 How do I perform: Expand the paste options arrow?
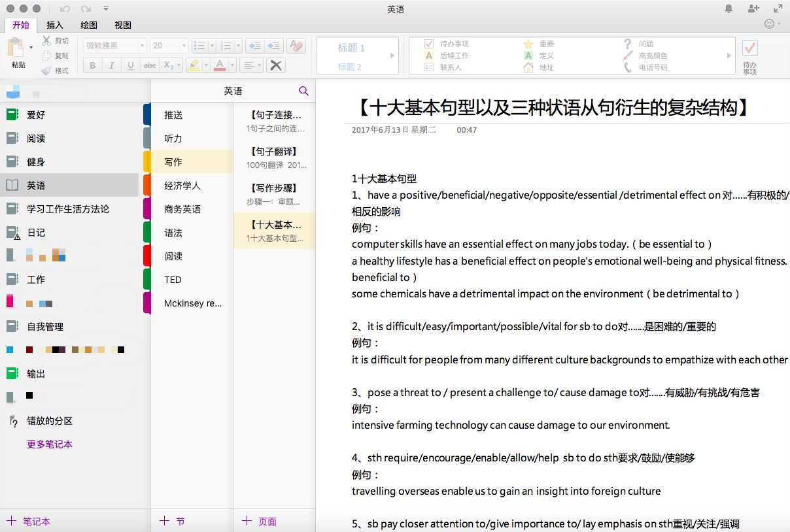pos(31,48)
